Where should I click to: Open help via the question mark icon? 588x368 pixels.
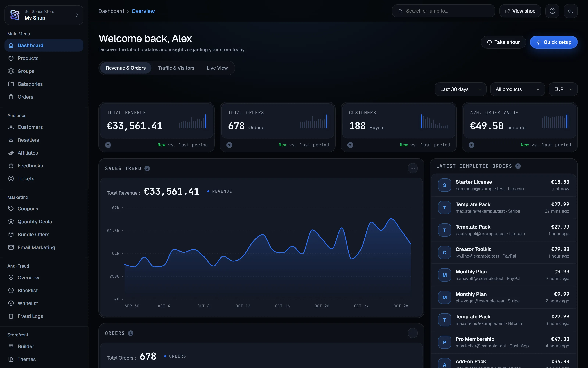click(x=552, y=11)
